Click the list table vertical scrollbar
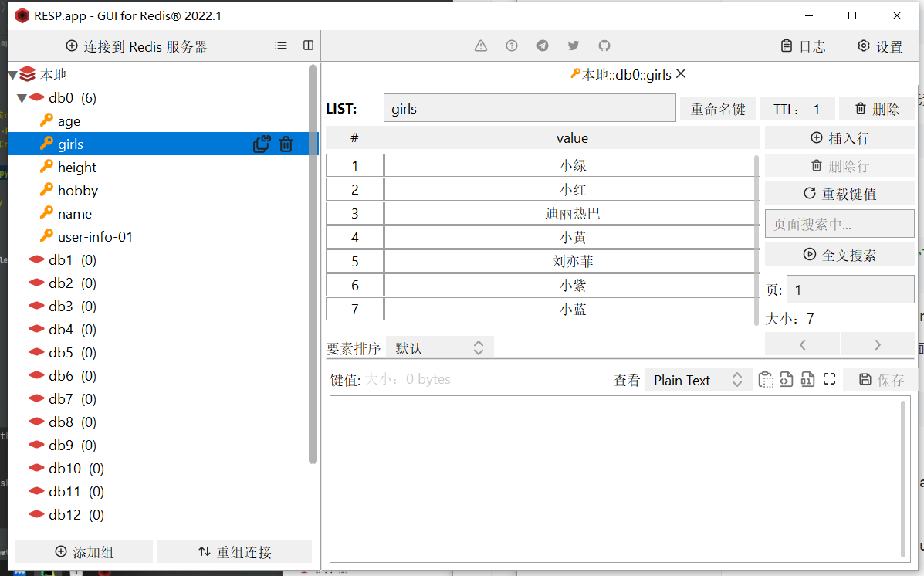Screen dimensions: 924x576 [x=756, y=240]
